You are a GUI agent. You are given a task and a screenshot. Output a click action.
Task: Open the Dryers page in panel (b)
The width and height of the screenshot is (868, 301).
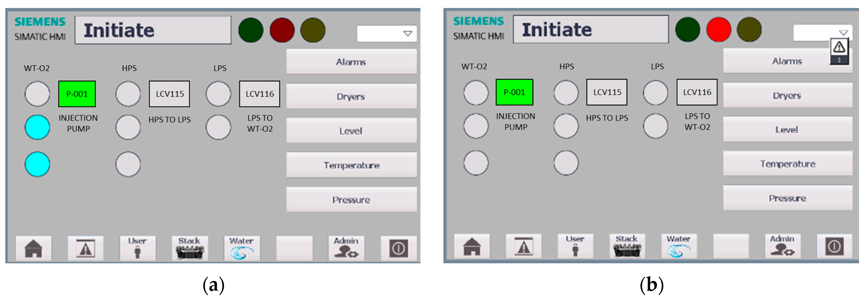tap(787, 95)
